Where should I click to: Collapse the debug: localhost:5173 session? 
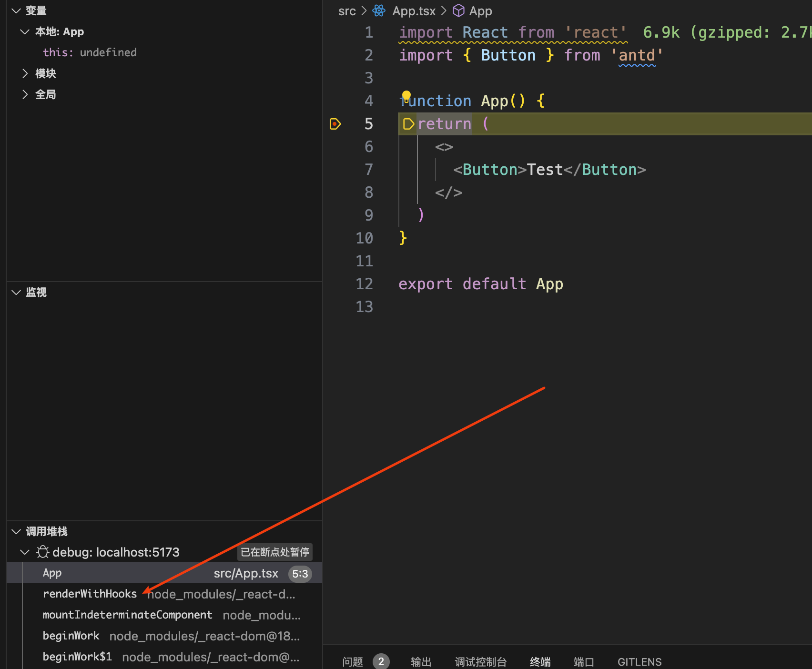[x=25, y=552]
